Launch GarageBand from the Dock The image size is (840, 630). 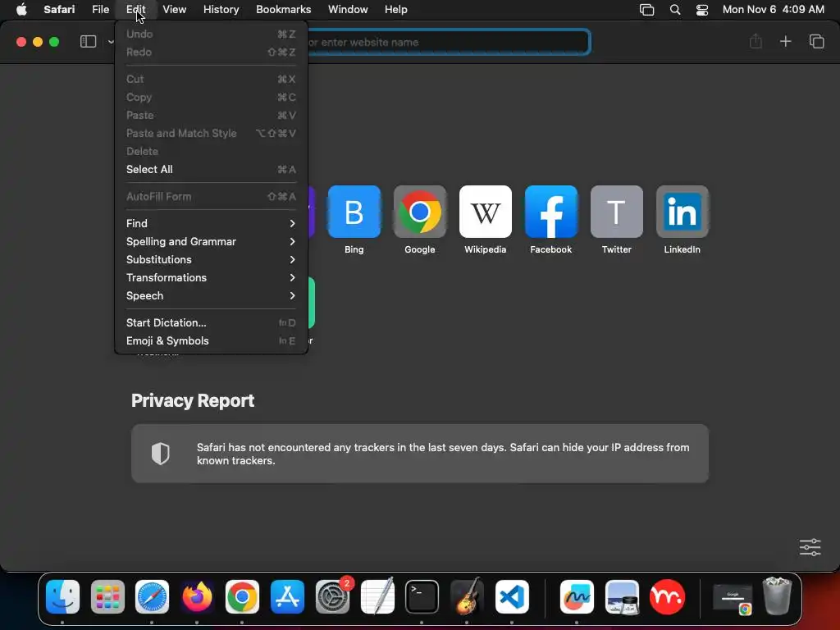[x=467, y=596]
